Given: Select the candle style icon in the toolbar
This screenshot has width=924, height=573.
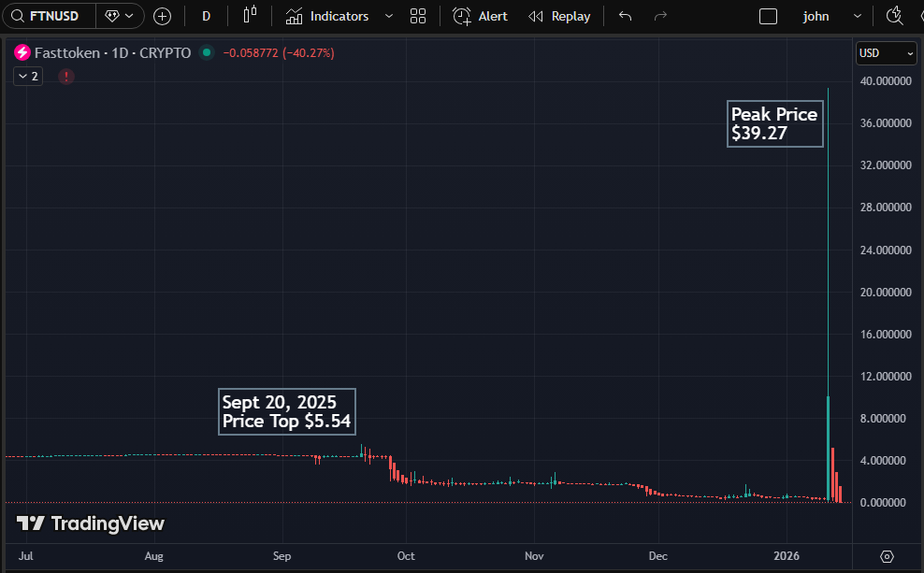Looking at the screenshot, I should (x=249, y=15).
